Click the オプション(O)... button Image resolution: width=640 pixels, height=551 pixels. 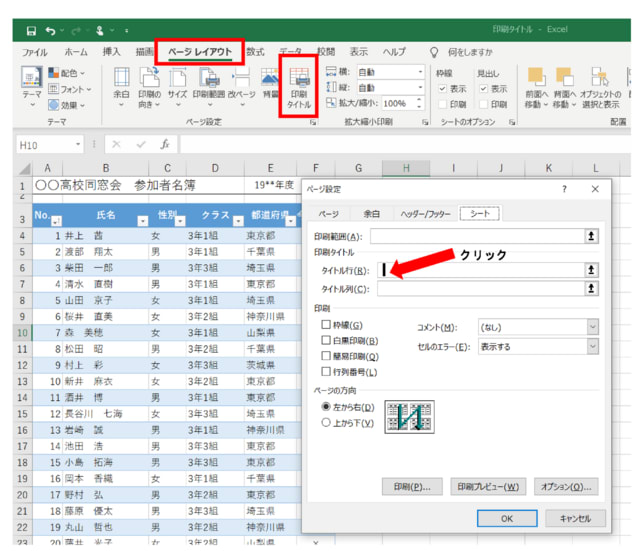[x=566, y=487]
